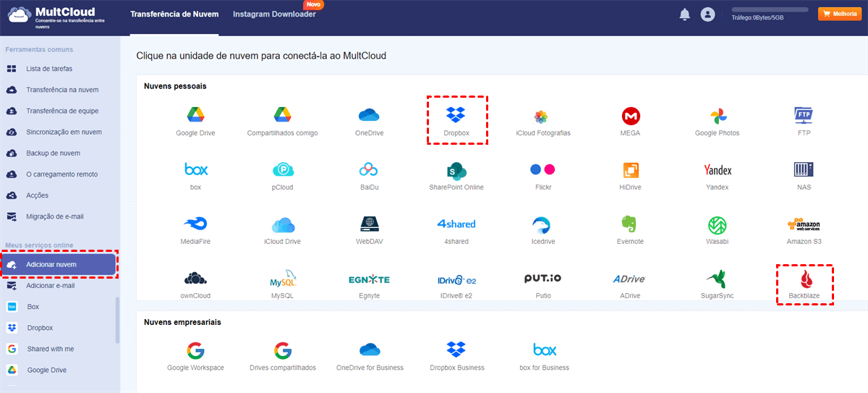Add HiDrive cloud storage
This screenshot has height=393, width=868.
[631, 176]
